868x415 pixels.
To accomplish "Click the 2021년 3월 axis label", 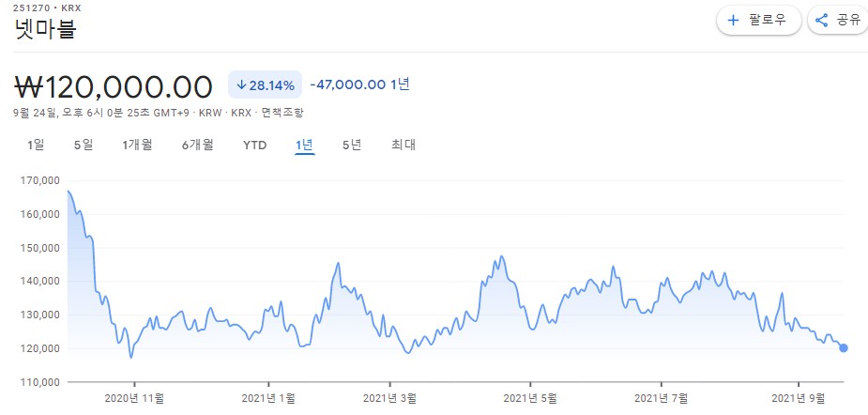I will pos(389,397).
